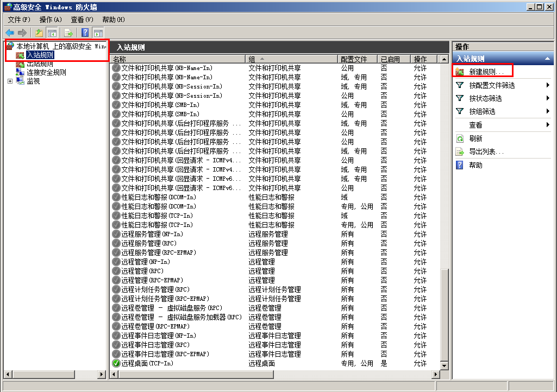557x392 pixels.
Task: Click 新建规则... in the actions pane
Action: pyautogui.click(x=486, y=72)
